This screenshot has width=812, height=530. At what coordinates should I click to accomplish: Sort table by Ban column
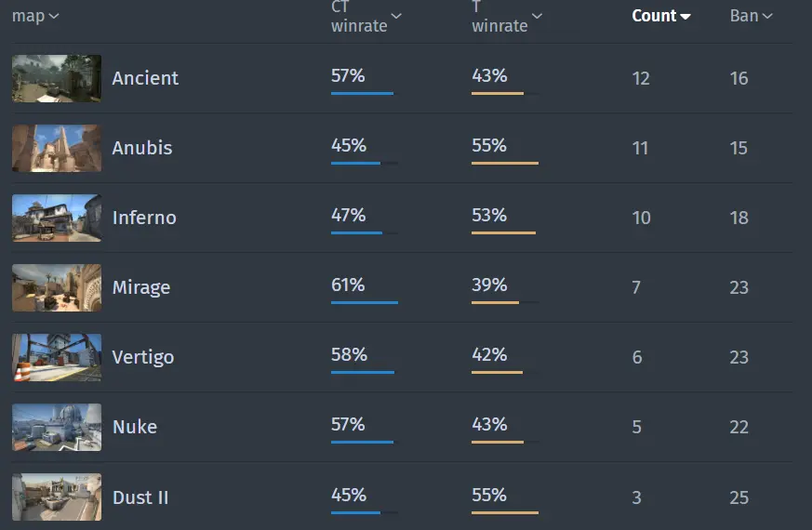[752, 16]
